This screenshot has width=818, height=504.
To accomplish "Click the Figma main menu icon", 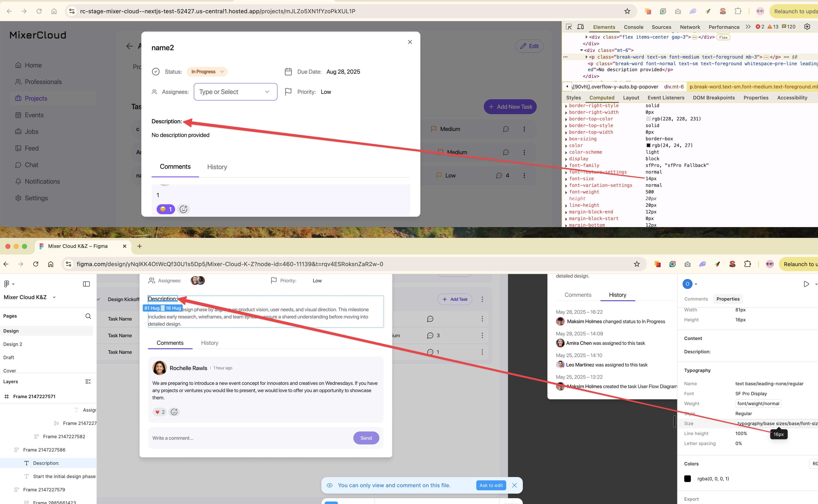I will pos(7,284).
